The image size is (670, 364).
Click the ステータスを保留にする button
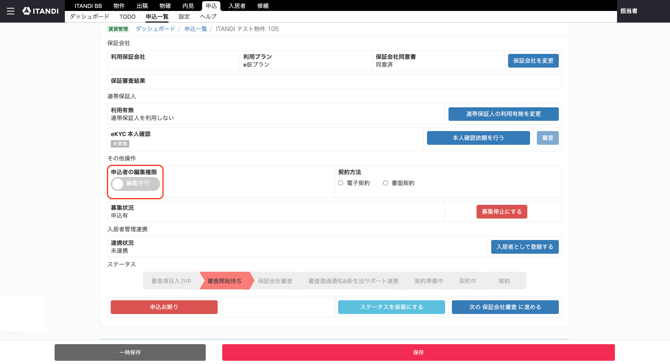pyautogui.click(x=391, y=307)
